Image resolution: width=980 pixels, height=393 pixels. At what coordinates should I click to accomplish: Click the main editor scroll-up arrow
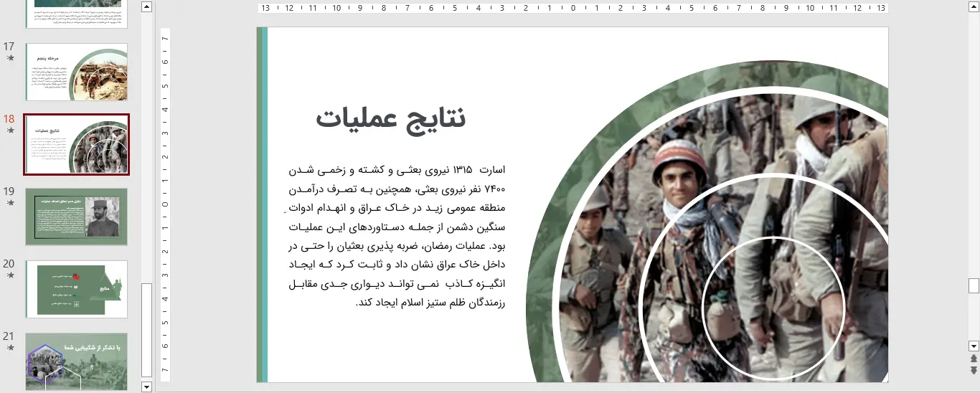tap(974, 7)
